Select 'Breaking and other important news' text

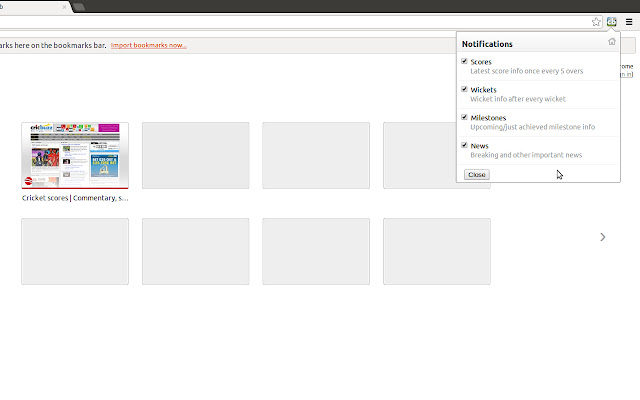click(x=526, y=155)
